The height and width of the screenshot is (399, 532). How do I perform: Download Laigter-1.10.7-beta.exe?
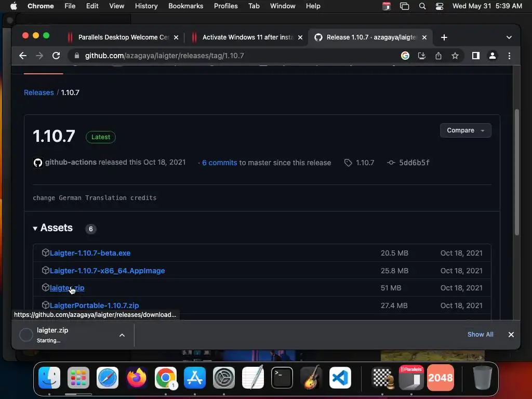click(x=90, y=253)
